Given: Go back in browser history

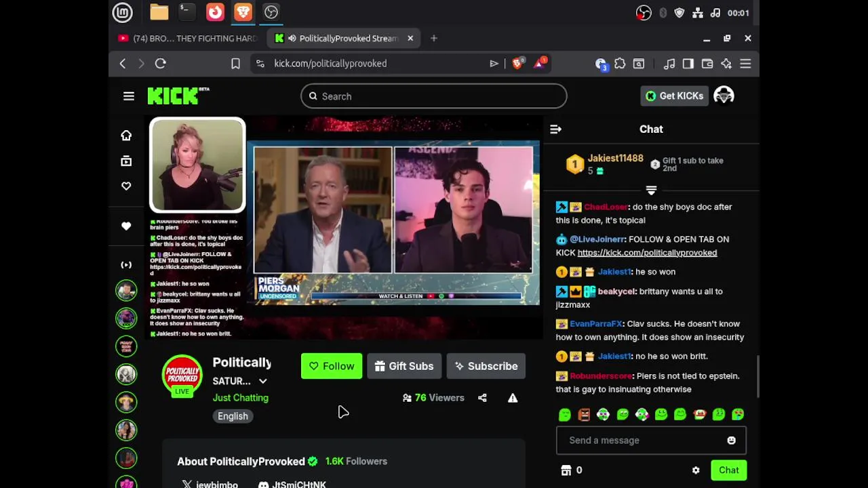Looking at the screenshot, I should (x=123, y=63).
